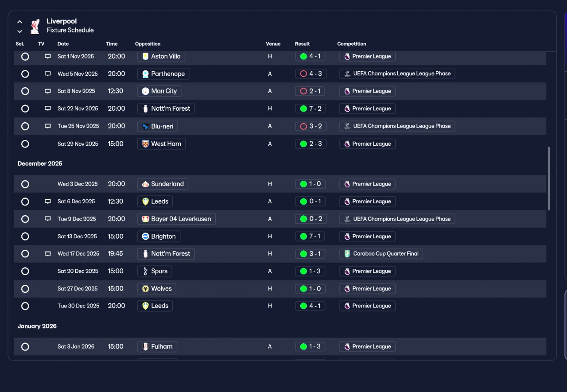Click the down chevron beside Fixture Schedule
The image size is (567, 392).
pyautogui.click(x=20, y=31)
